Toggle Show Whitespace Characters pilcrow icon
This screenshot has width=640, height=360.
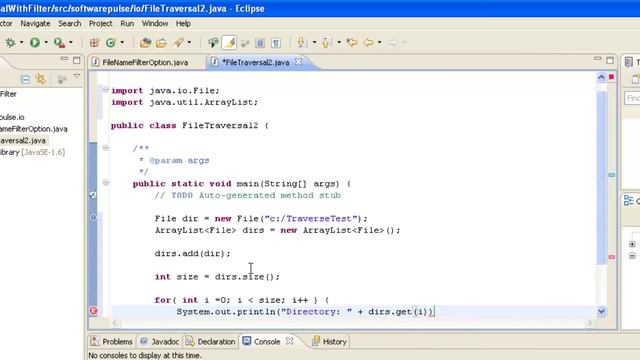click(x=276, y=42)
